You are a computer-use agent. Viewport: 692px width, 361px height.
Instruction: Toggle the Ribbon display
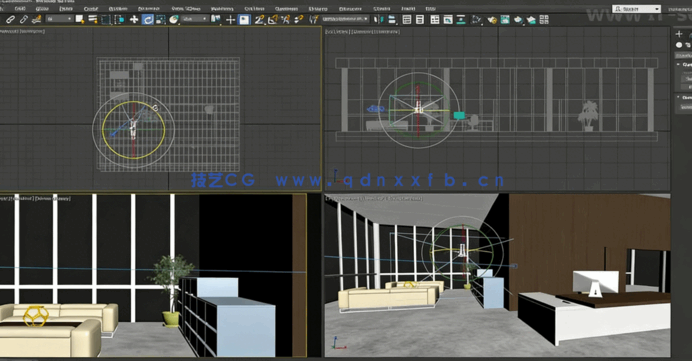click(435, 19)
